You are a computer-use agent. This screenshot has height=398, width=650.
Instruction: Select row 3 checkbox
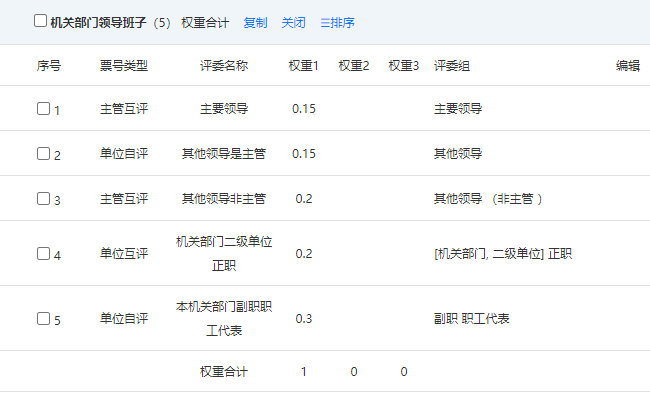coord(44,199)
